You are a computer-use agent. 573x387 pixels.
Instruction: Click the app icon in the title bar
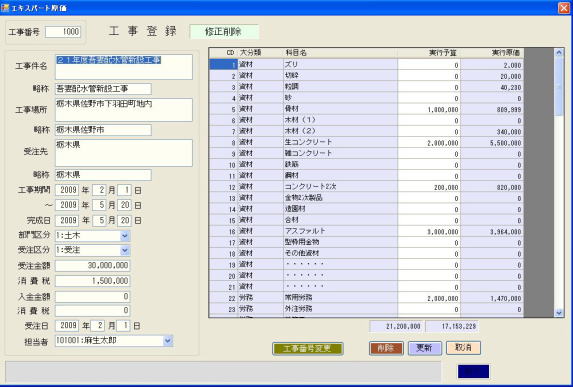point(5,8)
